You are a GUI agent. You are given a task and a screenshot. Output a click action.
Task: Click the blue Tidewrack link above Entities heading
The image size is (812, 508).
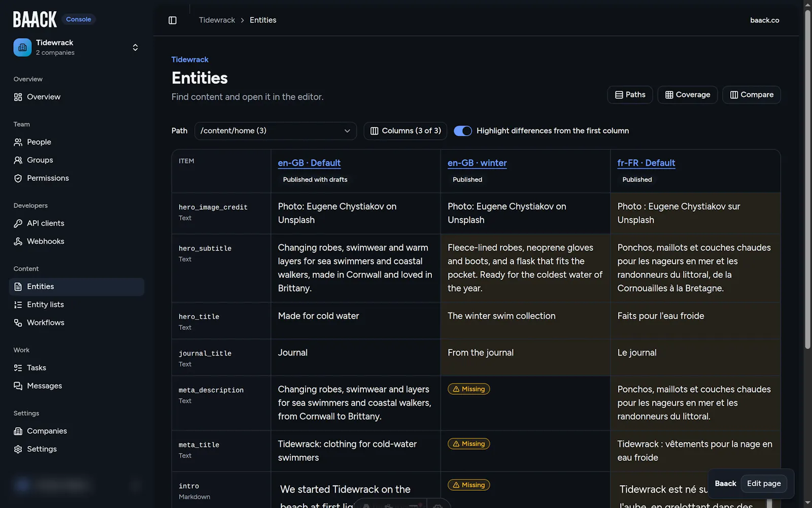point(190,59)
